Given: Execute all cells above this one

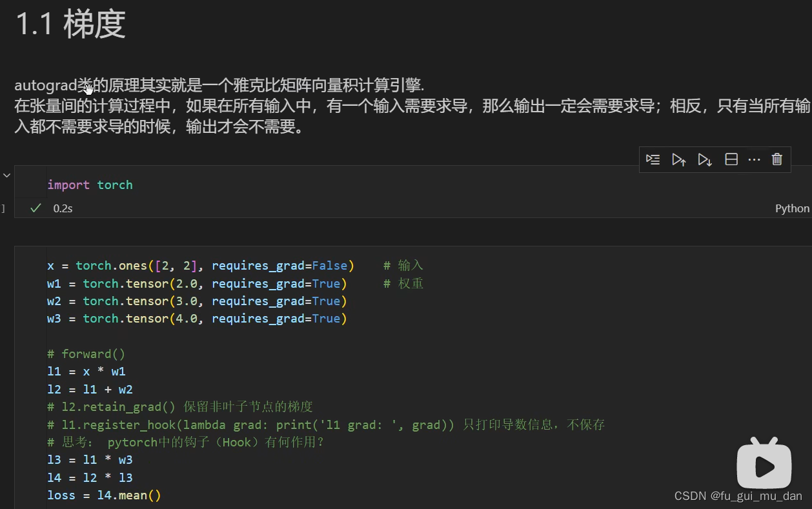Looking at the screenshot, I should pos(678,159).
